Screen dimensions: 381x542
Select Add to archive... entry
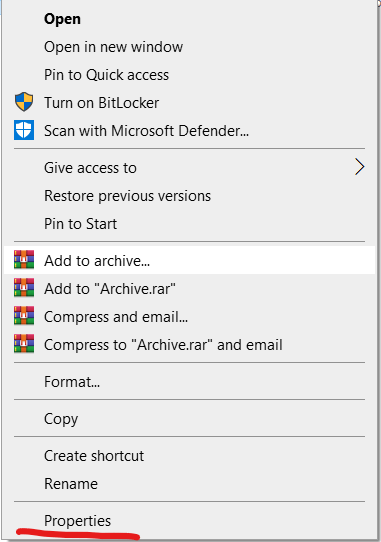click(x=189, y=260)
